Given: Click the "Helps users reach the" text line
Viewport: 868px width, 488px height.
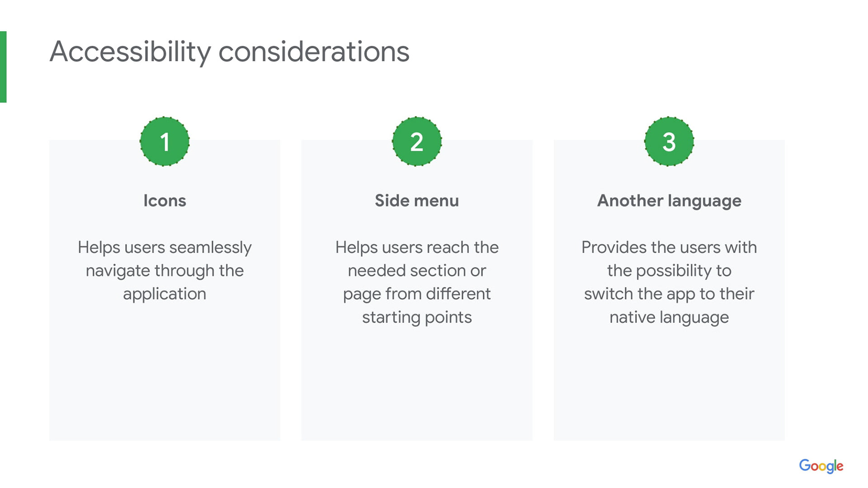Looking at the screenshot, I should pyautogui.click(x=417, y=248).
